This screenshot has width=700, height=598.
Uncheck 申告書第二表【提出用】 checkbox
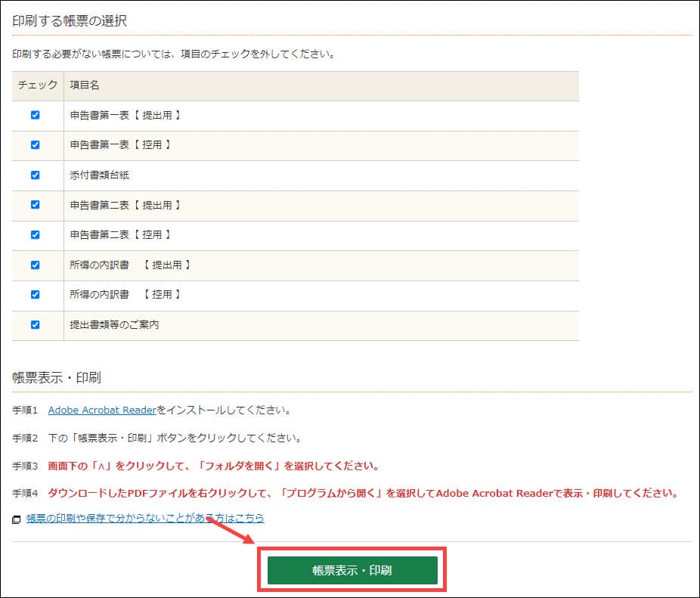35,205
